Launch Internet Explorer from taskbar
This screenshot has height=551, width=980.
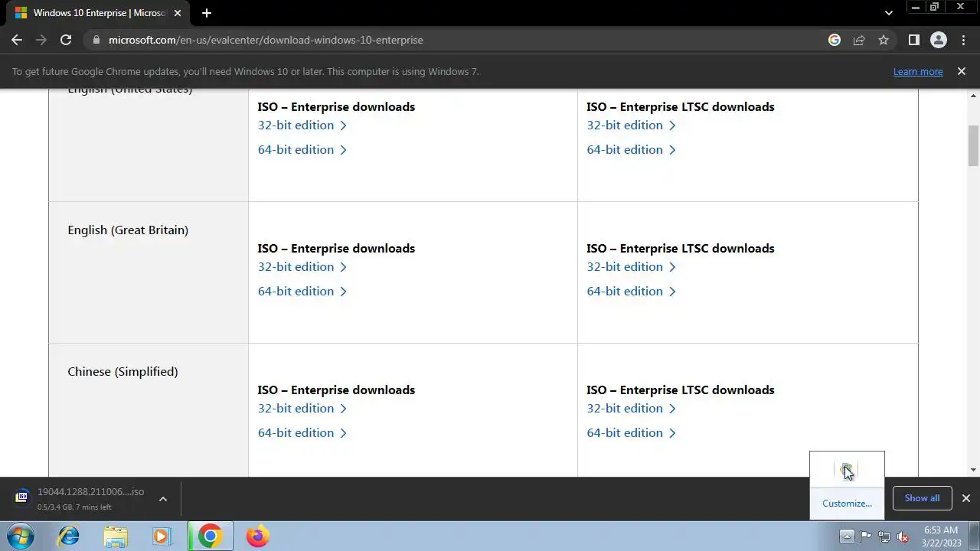[x=69, y=536]
